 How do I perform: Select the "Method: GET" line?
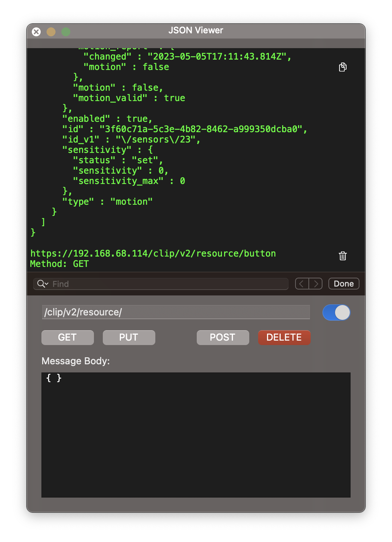click(60, 264)
